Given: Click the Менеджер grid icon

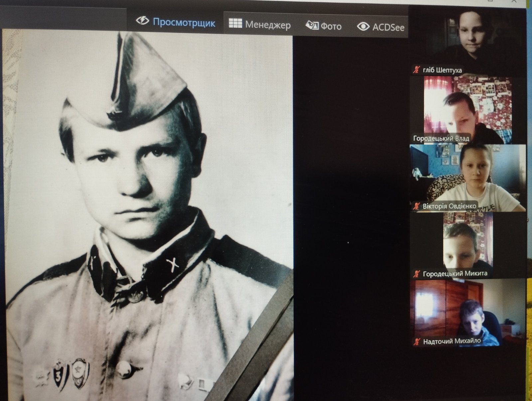Looking at the screenshot, I should coord(235,23).
